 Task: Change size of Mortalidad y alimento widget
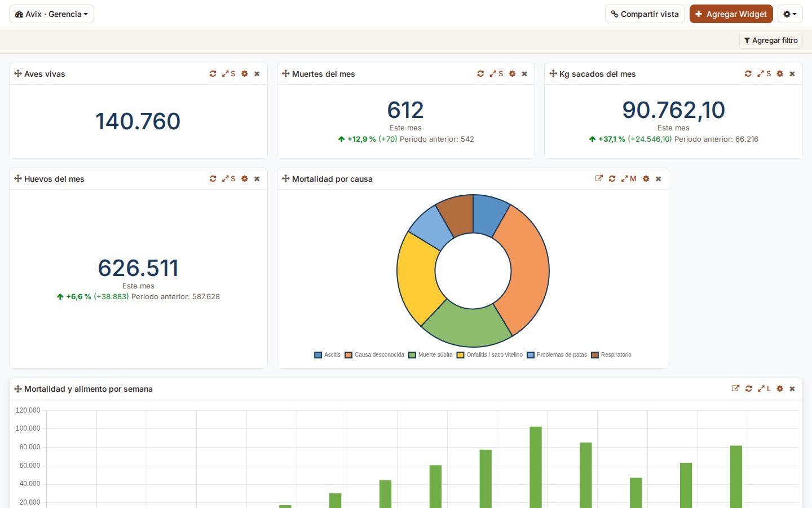pyautogui.click(x=764, y=389)
